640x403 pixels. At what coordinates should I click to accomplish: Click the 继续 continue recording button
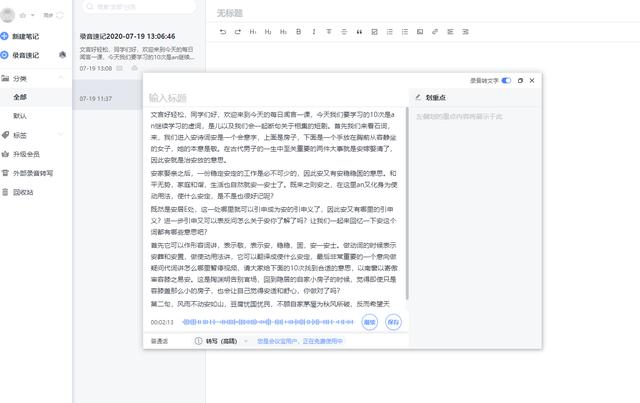click(x=369, y=322)
